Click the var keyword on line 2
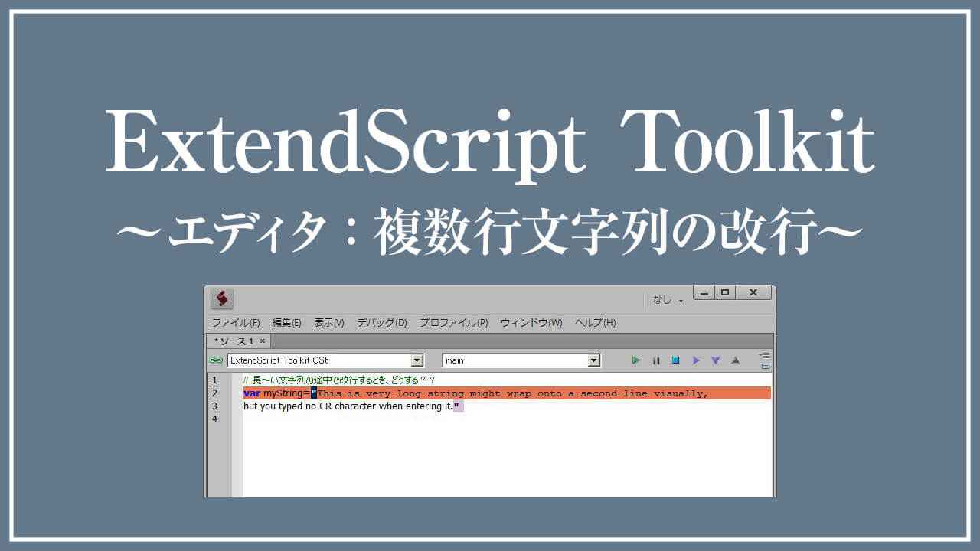980x551 pixels. coord(252,393)
